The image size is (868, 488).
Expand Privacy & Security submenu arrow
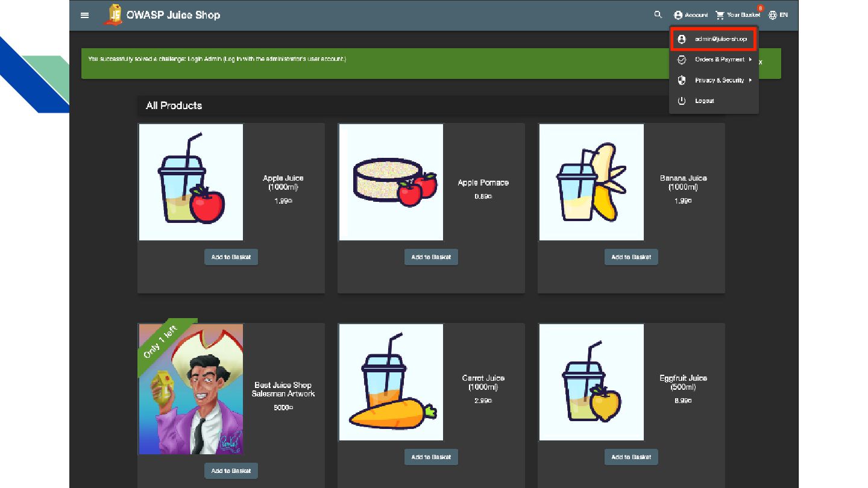pos(750,80)
